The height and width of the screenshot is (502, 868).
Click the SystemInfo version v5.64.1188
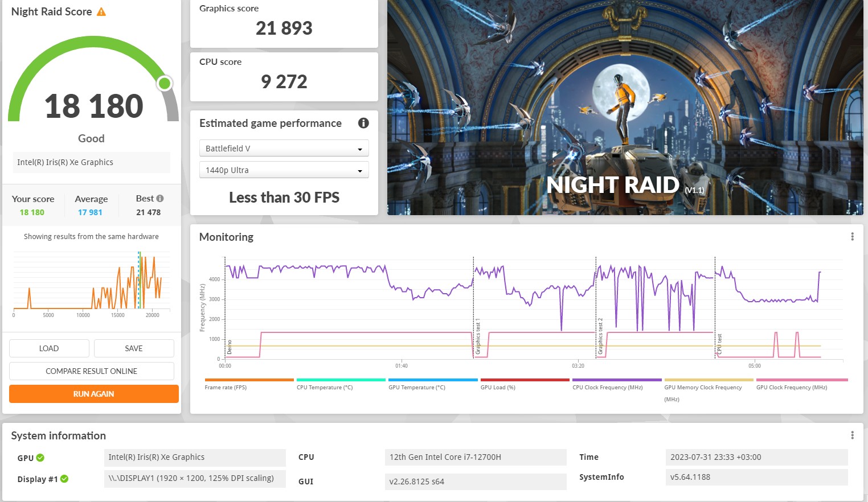point(756,477)
